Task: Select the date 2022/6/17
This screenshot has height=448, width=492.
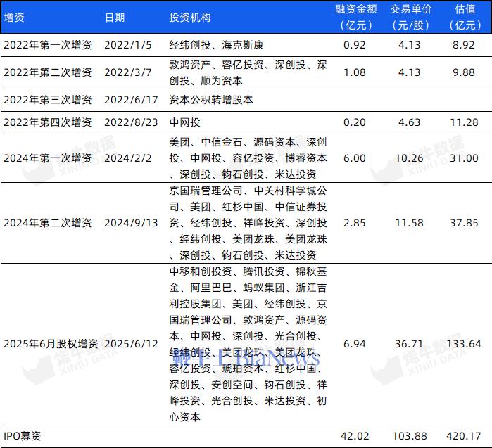Action: [131, 100]
